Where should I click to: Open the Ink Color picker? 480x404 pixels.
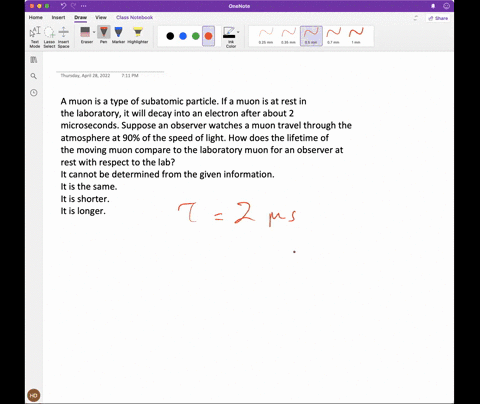tap(230, 37)
